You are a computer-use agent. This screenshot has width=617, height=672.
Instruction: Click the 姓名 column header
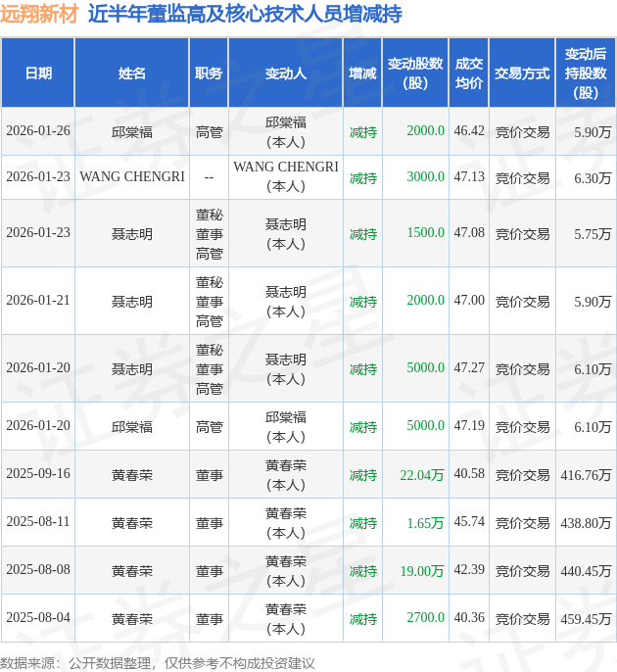pos(132,73)
